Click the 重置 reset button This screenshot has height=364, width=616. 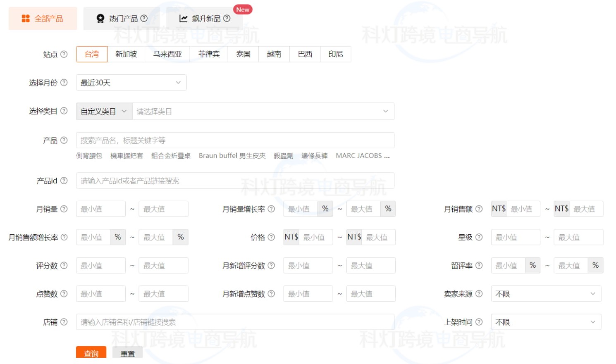tap(127, 353)
